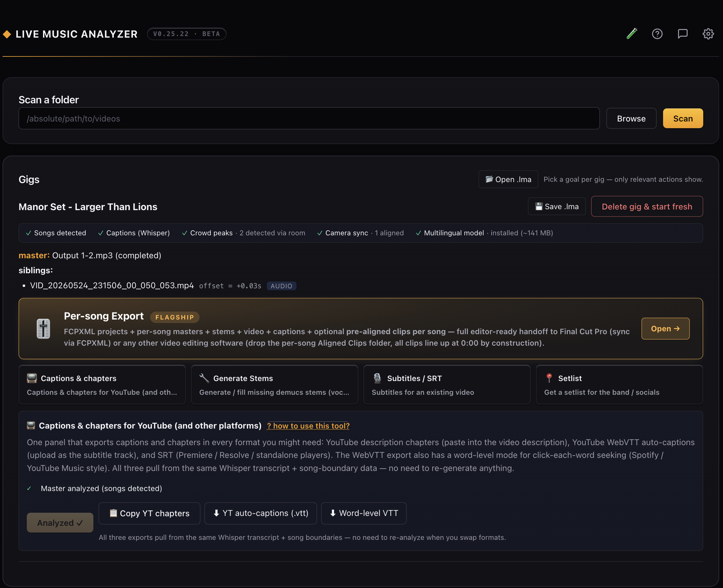Click the green test tube icon
This screenshot has height=588, width=723.
click(x=632, y=33)
